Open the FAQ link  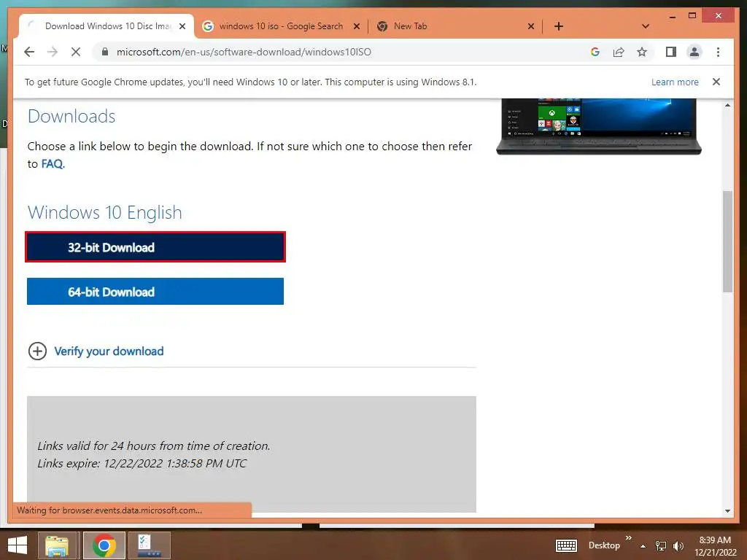(52, 164)
